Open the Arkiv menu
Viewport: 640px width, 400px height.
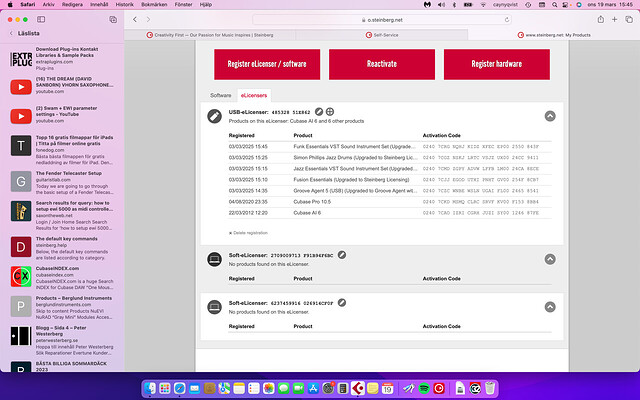pos(49,4)
